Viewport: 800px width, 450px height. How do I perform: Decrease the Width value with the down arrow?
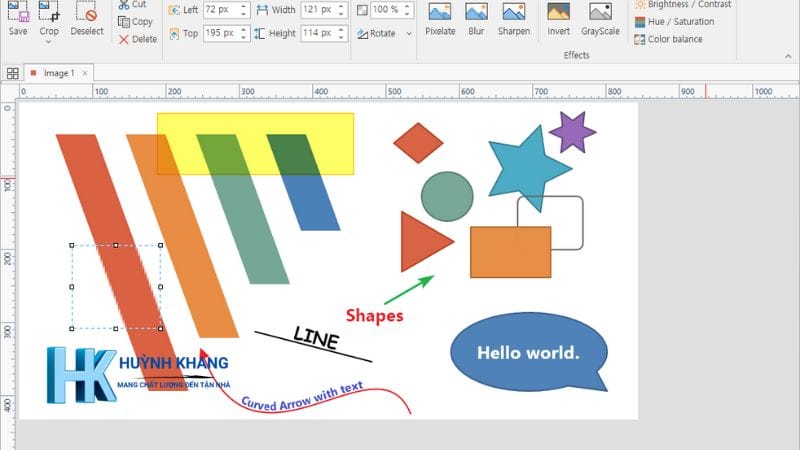pyautogui.click(x=341, y=14)
